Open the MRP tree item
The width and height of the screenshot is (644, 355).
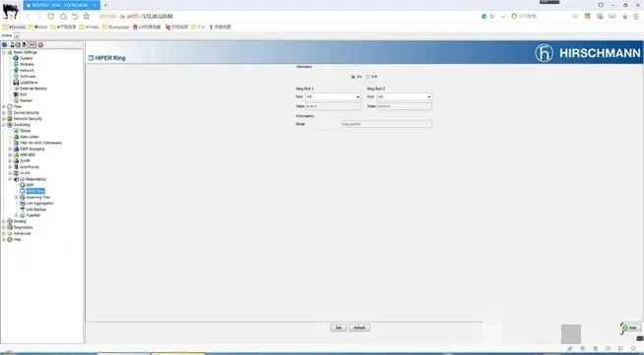coord(30,185)
